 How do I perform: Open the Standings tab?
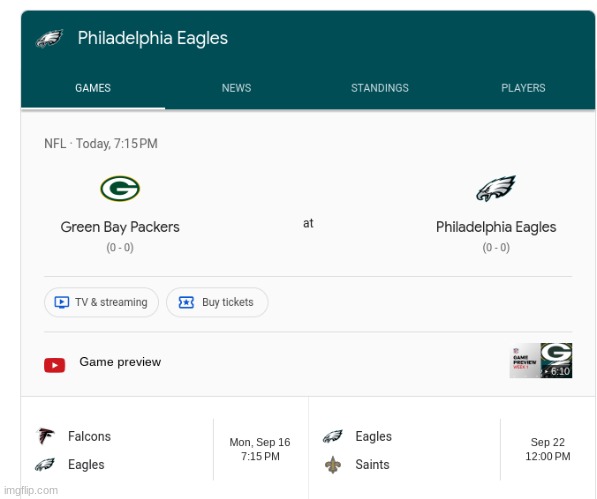380,88
